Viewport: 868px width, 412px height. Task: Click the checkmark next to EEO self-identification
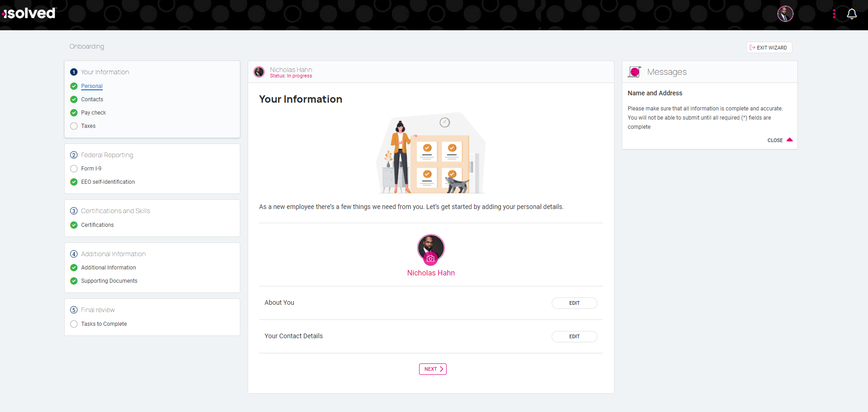point(74,182)
